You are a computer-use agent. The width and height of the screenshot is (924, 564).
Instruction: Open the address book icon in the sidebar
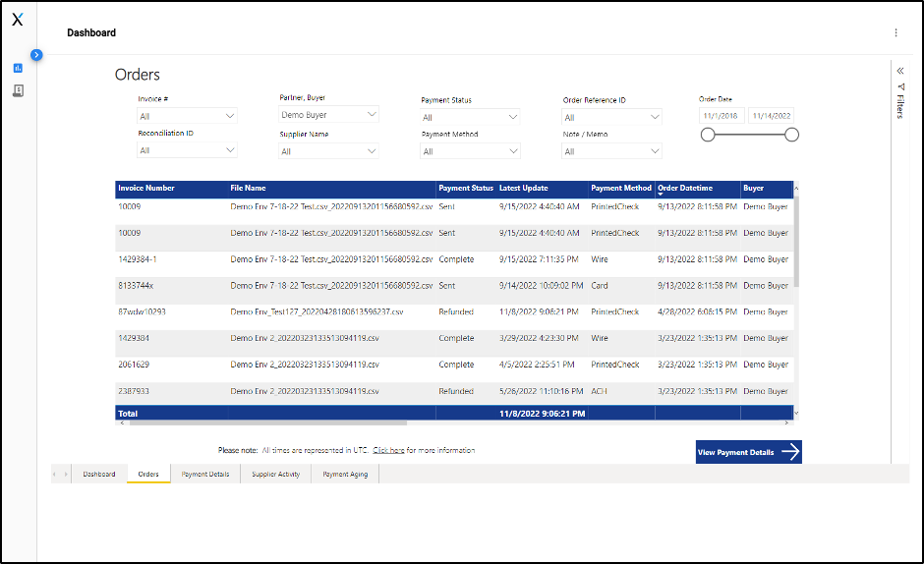(19, 90)
